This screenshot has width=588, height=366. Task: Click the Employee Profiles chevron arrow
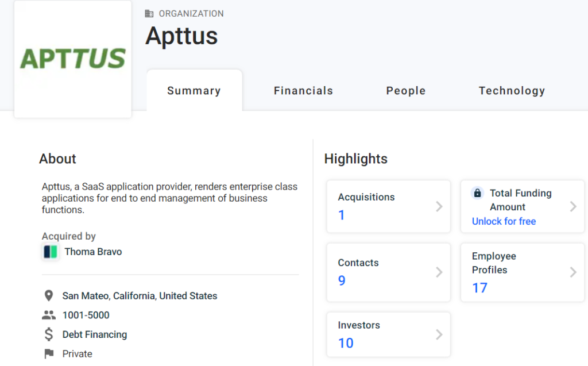573,272
